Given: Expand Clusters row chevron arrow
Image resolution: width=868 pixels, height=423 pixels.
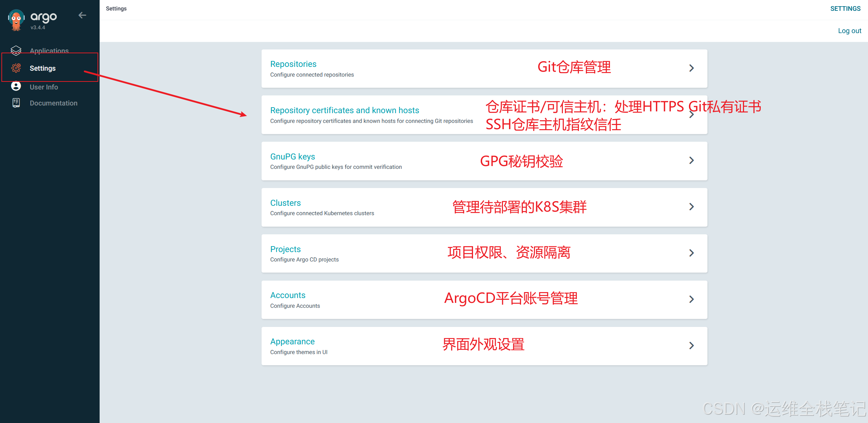Looking at the screenshot, I should click(x=692, y=207).
